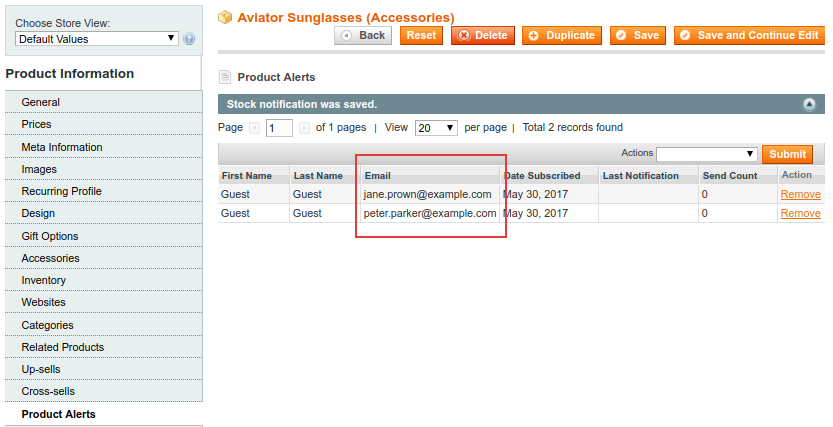Click 'Total 2 records found' text
Viewport: 833px width, 427px height.
pyautogui.click(x=573, y=127)
